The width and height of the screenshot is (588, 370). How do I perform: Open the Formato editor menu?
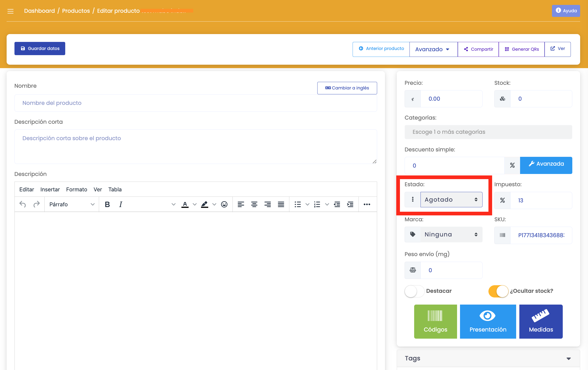click(x=77, y=189)
